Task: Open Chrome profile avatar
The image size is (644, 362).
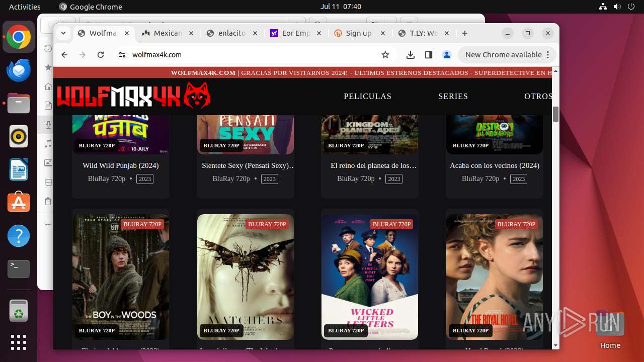Action: point(446,55)
